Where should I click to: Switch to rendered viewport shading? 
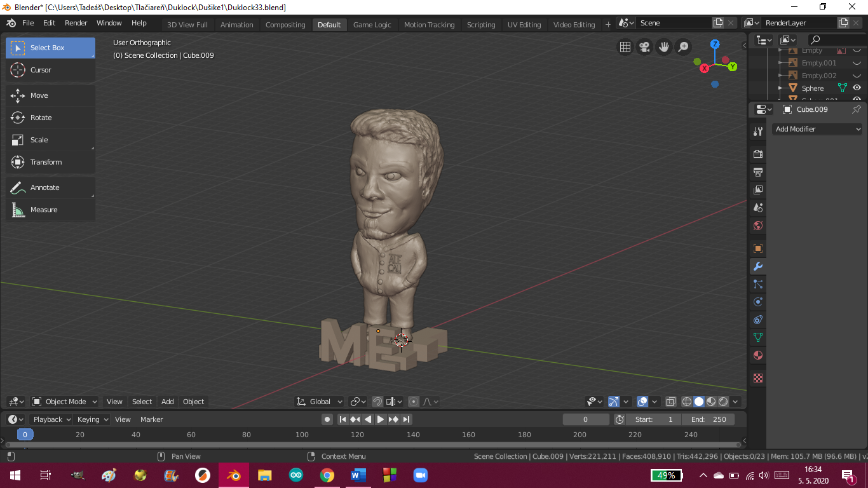[723, 402]
